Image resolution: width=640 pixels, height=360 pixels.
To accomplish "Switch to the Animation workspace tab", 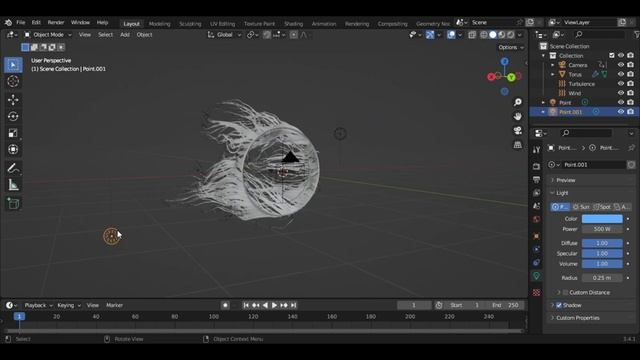I will pos(324,24).
